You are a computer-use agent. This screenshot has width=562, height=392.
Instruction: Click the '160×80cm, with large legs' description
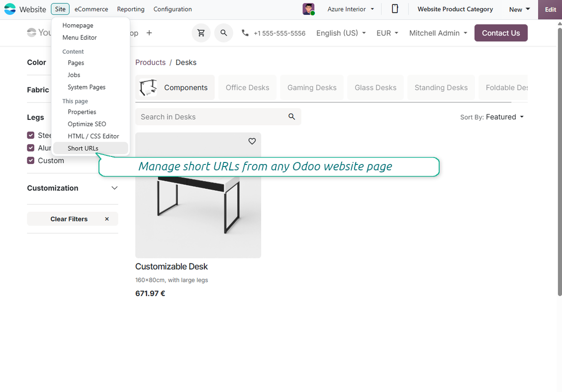(171, 280)
